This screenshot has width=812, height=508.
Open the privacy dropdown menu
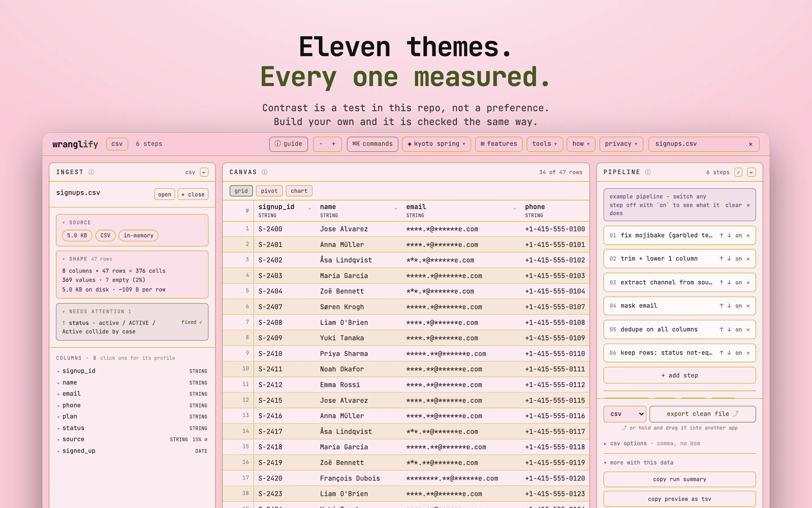click(621, 144)
